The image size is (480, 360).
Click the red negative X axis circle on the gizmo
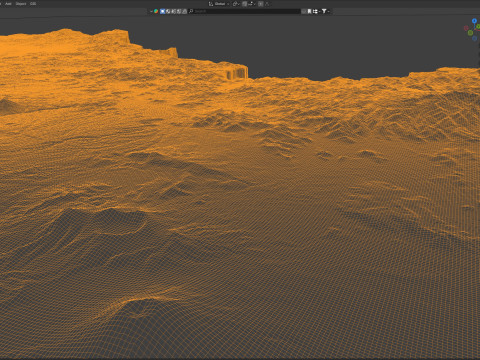(x=466, y=28)
